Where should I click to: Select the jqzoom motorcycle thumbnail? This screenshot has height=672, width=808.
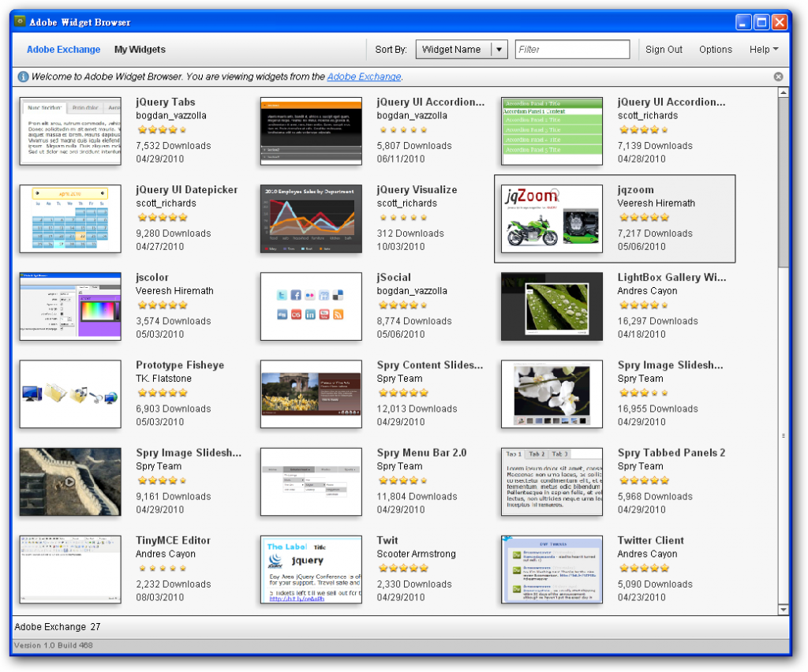tap(551, 218)
